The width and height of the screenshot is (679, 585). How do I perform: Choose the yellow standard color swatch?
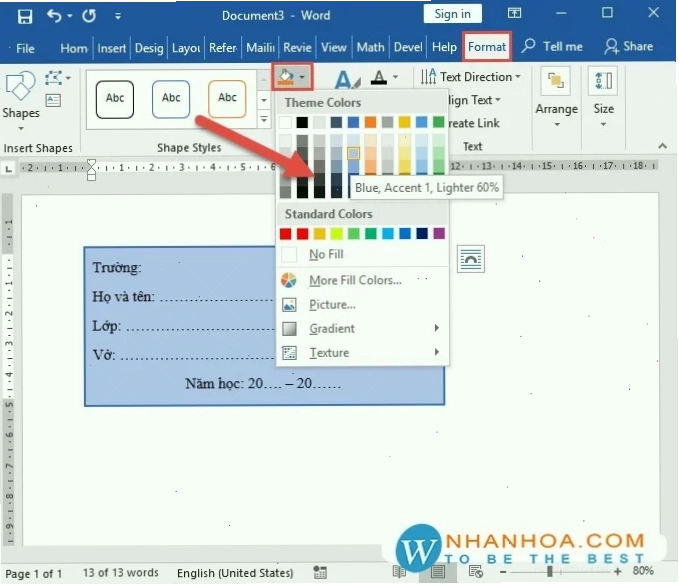coord(336,234)
